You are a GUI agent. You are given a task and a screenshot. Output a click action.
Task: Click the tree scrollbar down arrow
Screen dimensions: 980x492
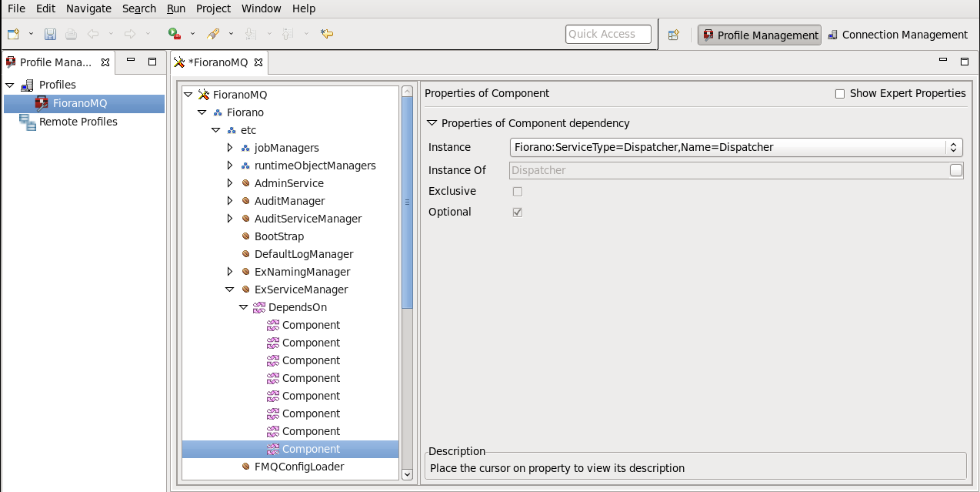408,474
